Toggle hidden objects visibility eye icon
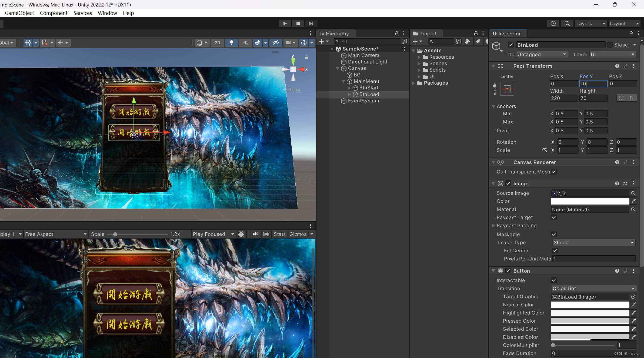This screenshot has height=358, width=644. point(276,43)
